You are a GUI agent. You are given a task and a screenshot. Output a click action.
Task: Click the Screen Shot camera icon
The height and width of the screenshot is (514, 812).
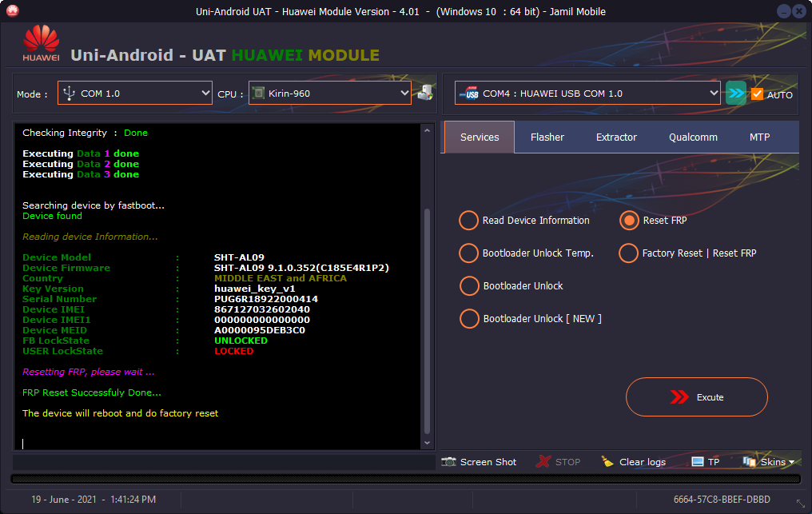(x=448, y=462)
